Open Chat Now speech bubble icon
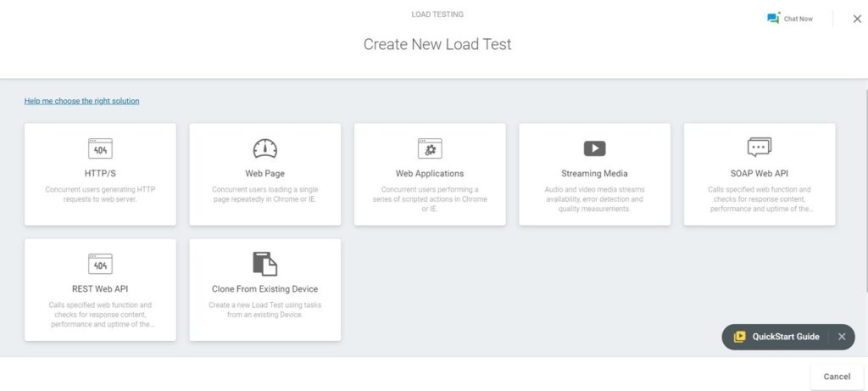The height and width of the screenshot is (391, 868). click(773, 18)
